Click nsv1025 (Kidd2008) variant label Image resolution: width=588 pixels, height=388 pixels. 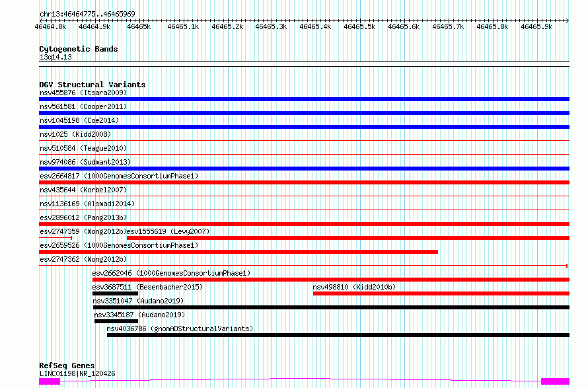click(75, 134)
